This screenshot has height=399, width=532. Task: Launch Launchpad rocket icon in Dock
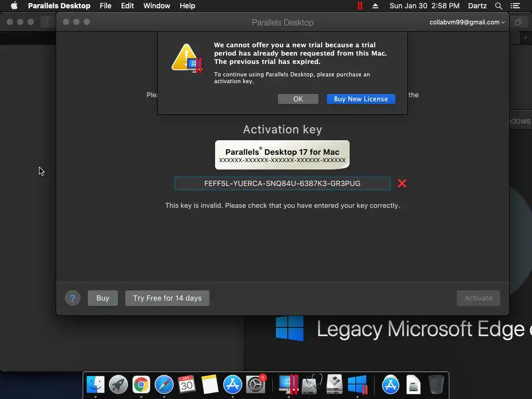(118, 384)
